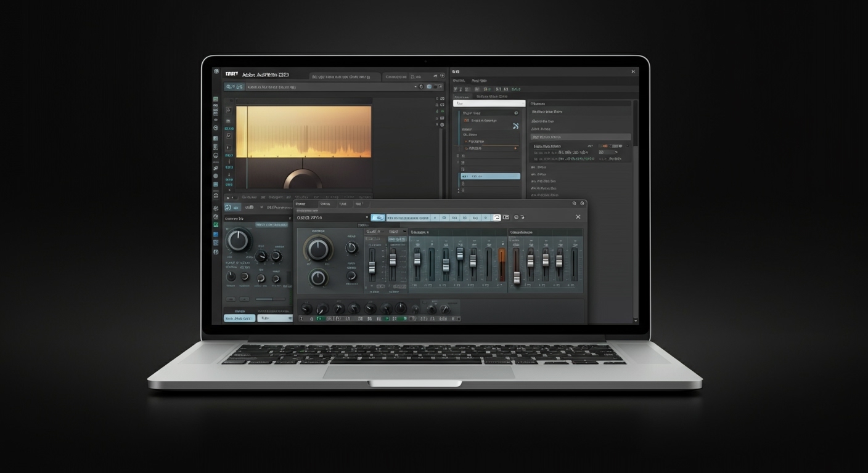Click the loop playback icon in the plugin window toolbar

pos(497,217)
